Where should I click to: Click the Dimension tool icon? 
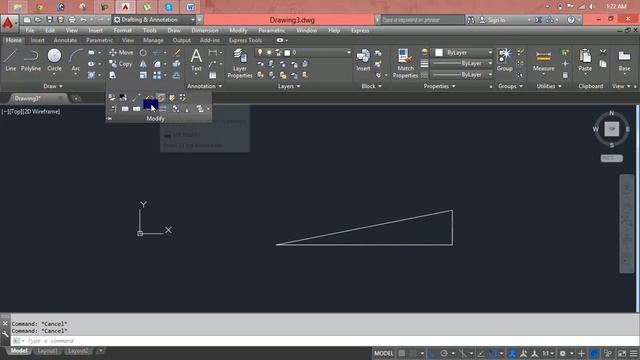(213, 53)
